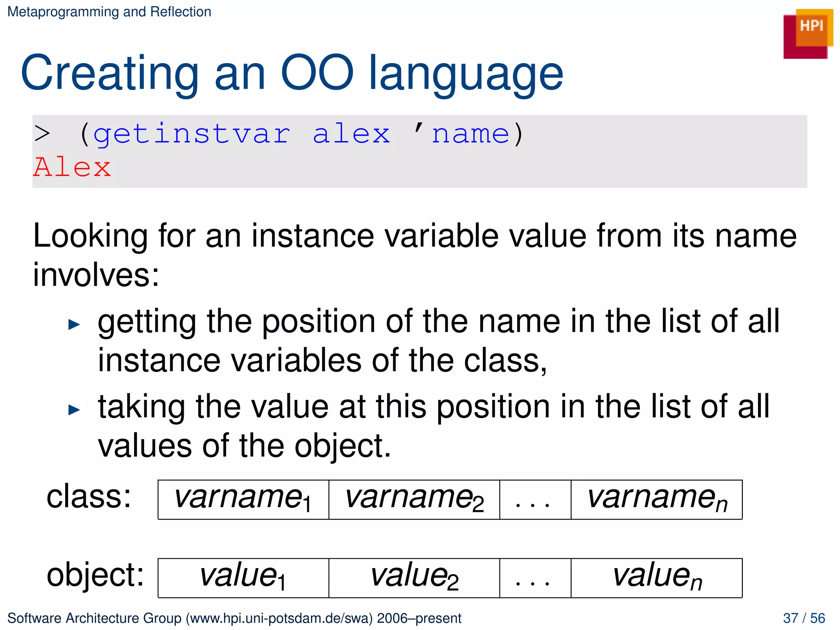Click the HPI logo
Image resolution: width=840 pixels, height=630 pixels.
(x=808, y=34)
